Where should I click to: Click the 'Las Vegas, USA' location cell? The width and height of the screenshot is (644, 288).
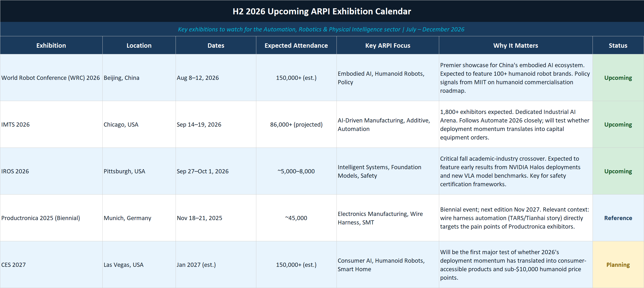139,264
